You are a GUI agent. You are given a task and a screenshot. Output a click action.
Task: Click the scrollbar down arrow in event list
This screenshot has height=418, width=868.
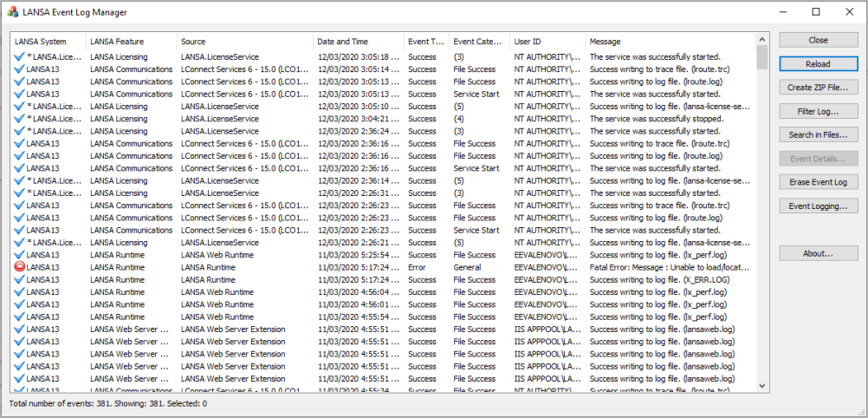coord(761,385)
